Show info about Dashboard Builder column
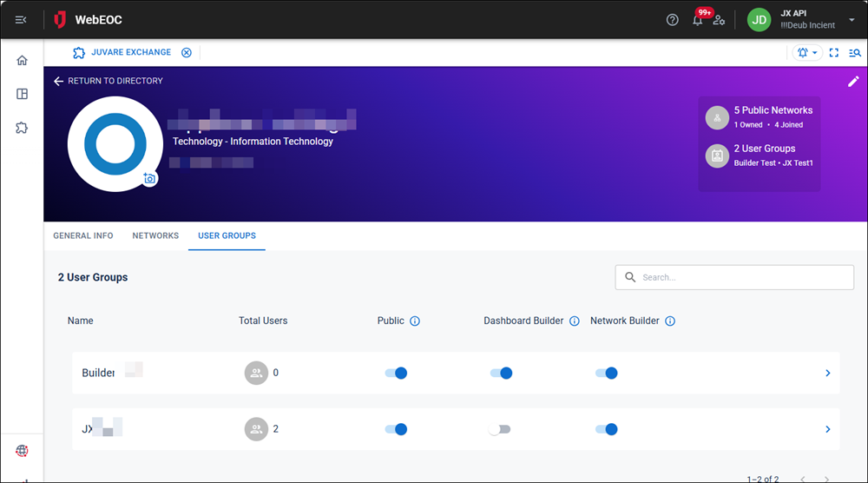Image resolution: width=868 pixels, height=483 pixels. tap(574, 321)
